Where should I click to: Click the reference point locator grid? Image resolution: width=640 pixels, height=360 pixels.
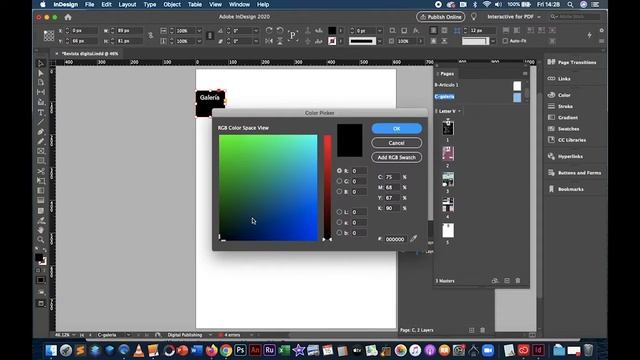coord(49,36)
